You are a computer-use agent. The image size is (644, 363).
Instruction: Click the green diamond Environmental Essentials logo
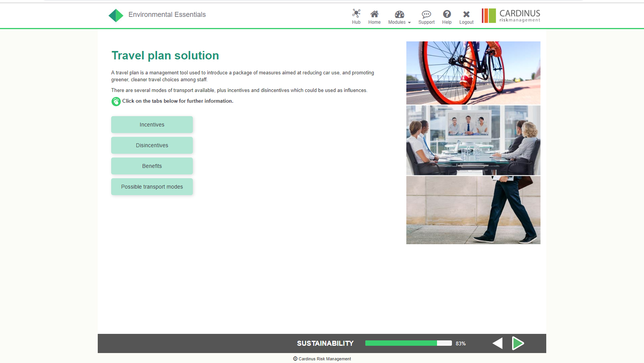pos(116,15)
